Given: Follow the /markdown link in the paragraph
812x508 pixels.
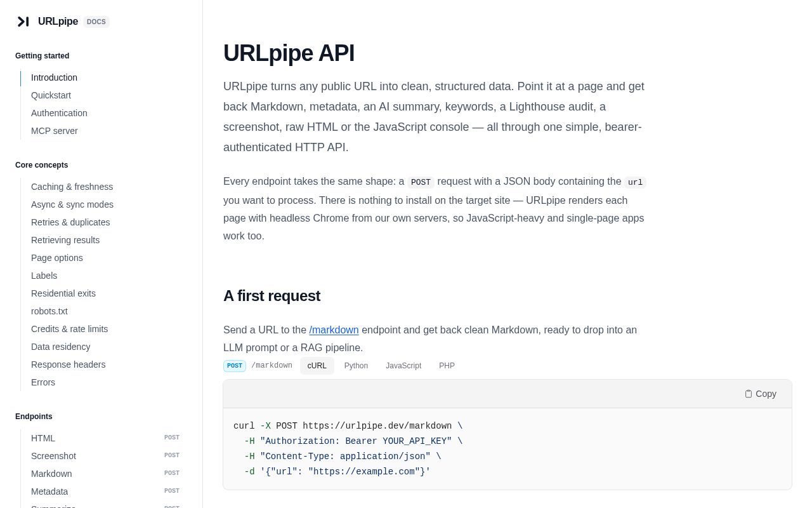Looking at the screenshot, I should pos(334,330).
